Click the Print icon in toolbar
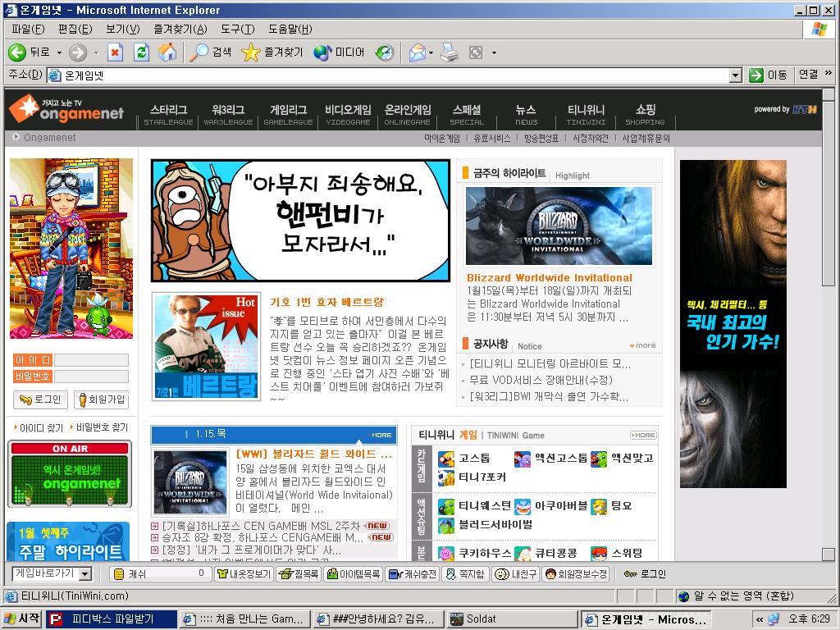The height and width of the screenshot is (630, 840). [x=449, y=52]
